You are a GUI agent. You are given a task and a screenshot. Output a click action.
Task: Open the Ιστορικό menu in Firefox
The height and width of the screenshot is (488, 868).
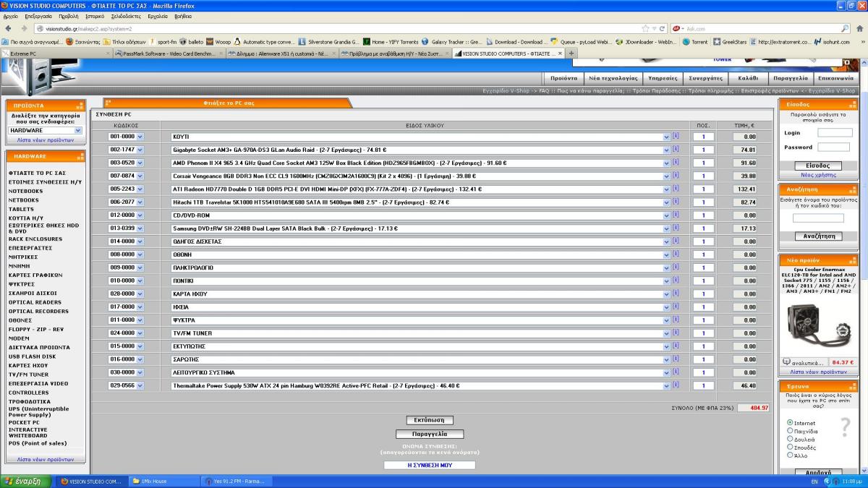click(96, 15)
